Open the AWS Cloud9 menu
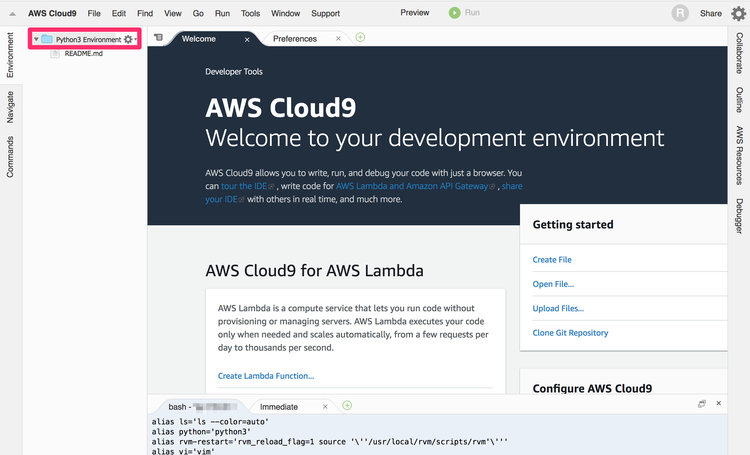Viewport: 750px width, 455px height. (x=52, y=13)
